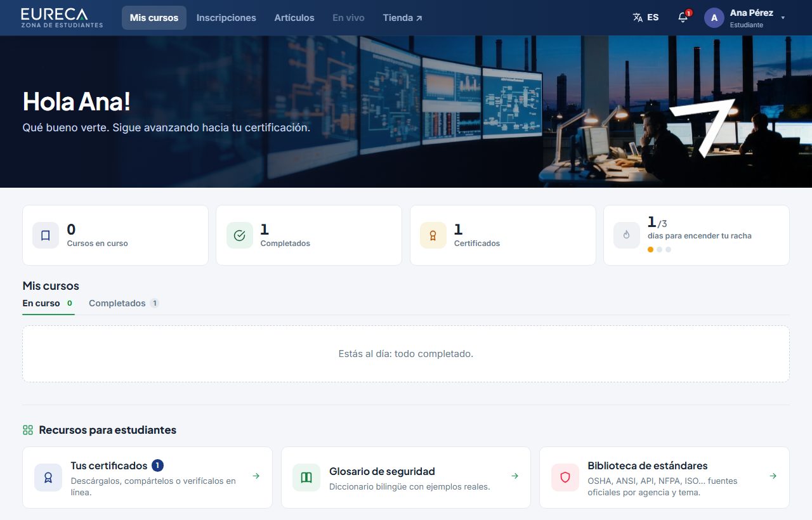812x520 pixels.
Task: Click the 'Mis cursos' section heading
Action: coord(51,286)
